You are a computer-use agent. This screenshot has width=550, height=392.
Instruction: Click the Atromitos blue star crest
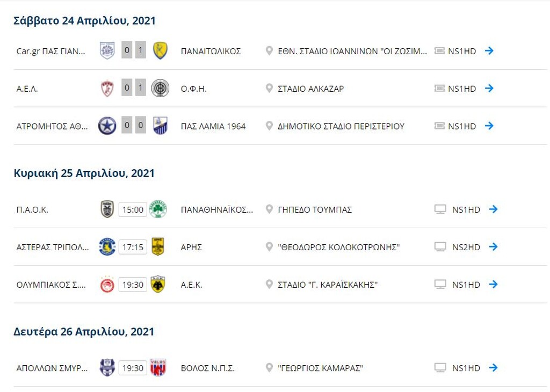pos(107,126)
